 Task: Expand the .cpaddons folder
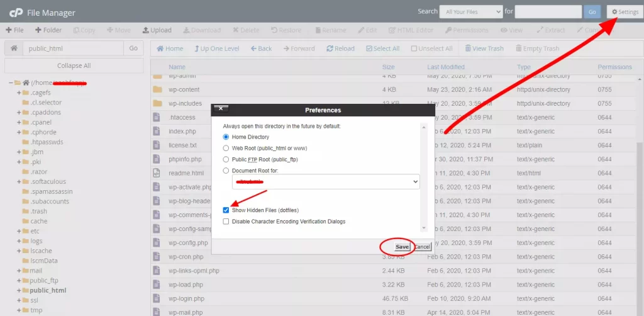coord(19,112)
